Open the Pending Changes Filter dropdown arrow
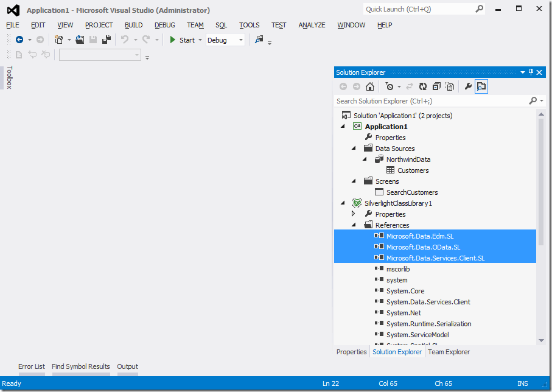Screen dimensions: 552x392 coord(399,86)
